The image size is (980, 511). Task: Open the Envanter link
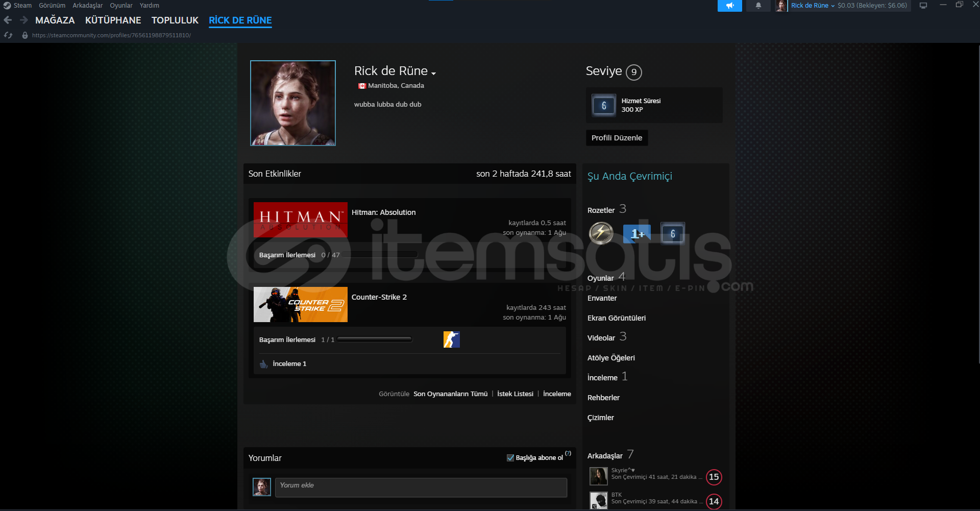pyautogui.click(x=602, y=298)
